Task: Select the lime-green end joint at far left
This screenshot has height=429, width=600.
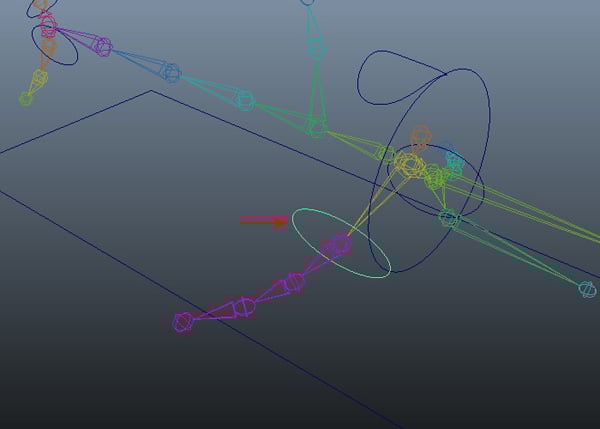Action: point(26,98)
